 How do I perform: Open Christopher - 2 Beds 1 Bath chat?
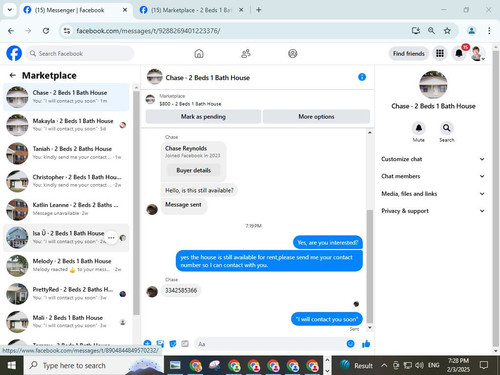66,181
